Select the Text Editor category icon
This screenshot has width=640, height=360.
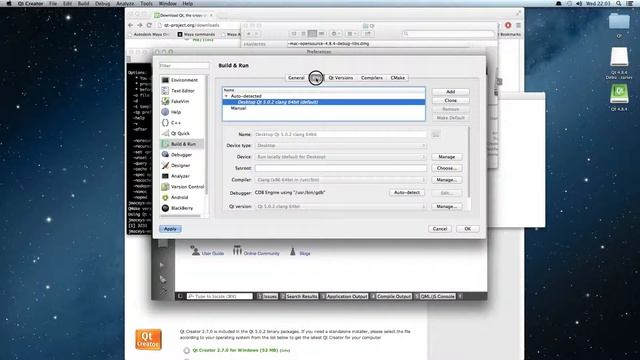click(165, 91)
